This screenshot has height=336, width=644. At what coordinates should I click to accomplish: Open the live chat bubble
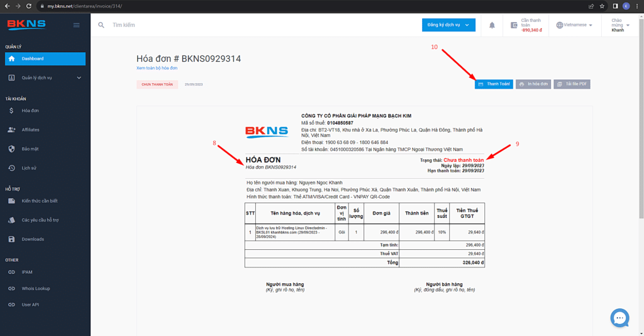click(x=619, y=318)
